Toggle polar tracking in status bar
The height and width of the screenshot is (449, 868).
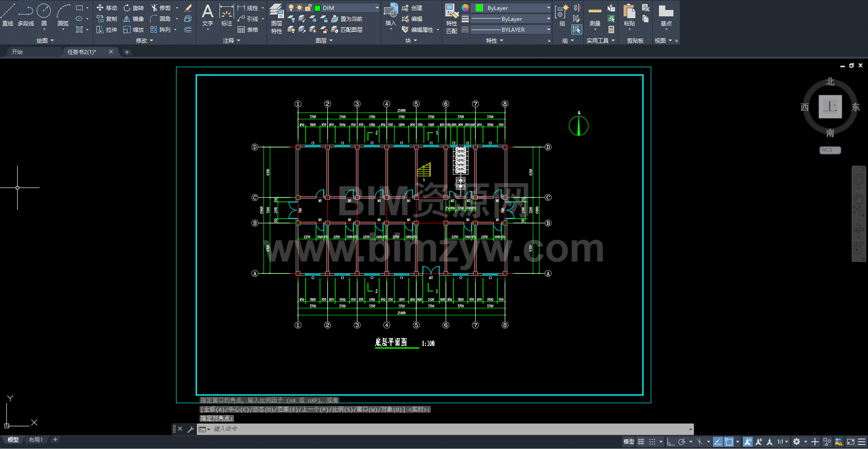(x=682, y=441)
